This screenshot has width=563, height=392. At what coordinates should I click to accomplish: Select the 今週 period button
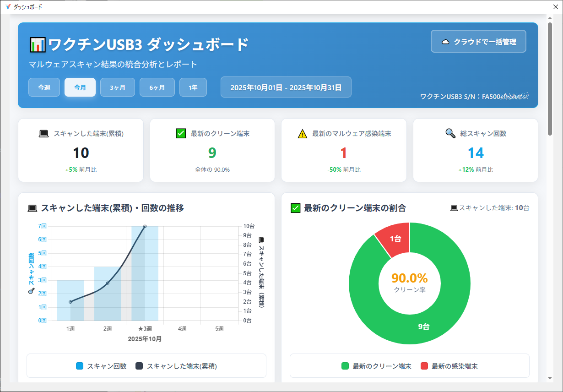44,87
